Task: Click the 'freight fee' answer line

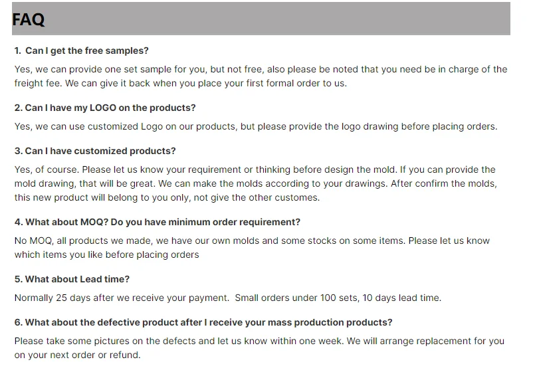Action: (181, 83)
